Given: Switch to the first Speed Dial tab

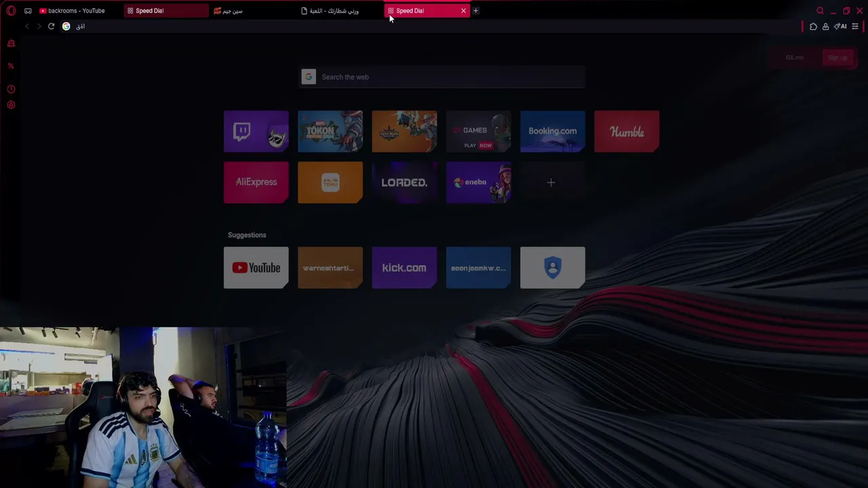Looking at the screenshot, I should click(x=165, y=11).
